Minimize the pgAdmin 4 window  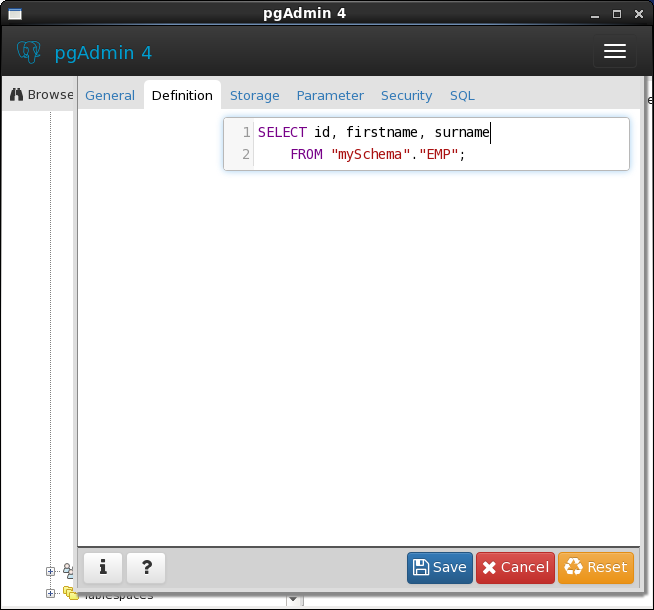point(595,15)
